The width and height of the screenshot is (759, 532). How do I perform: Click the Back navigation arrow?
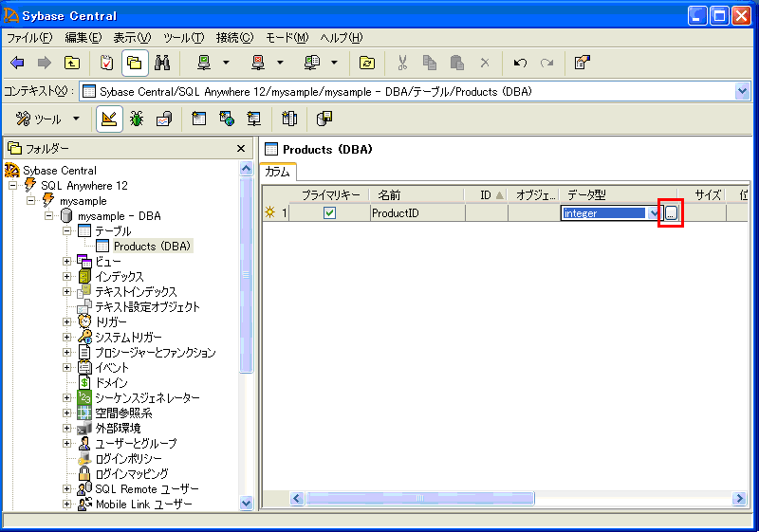click(17, 63)
